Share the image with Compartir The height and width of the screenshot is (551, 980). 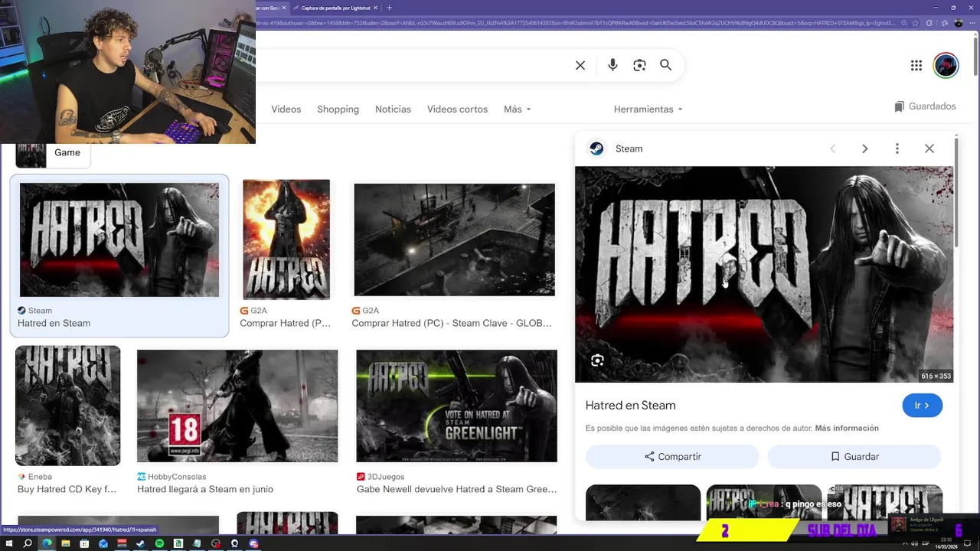(672, 457)
